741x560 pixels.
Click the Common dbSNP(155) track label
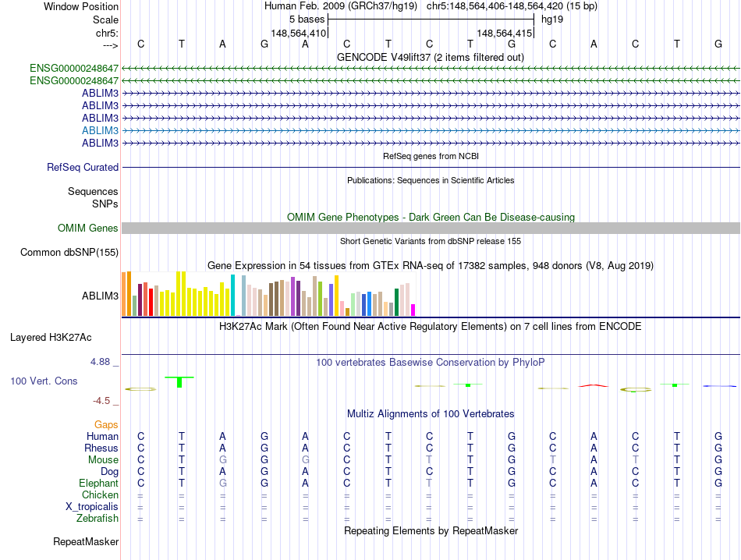point(69,253)
